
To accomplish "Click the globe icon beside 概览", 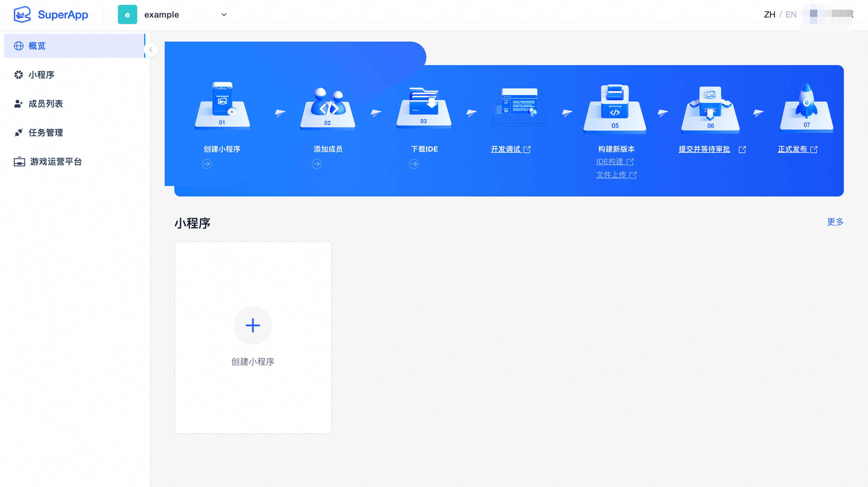I will pyautogui.click(x=18, y=46).
